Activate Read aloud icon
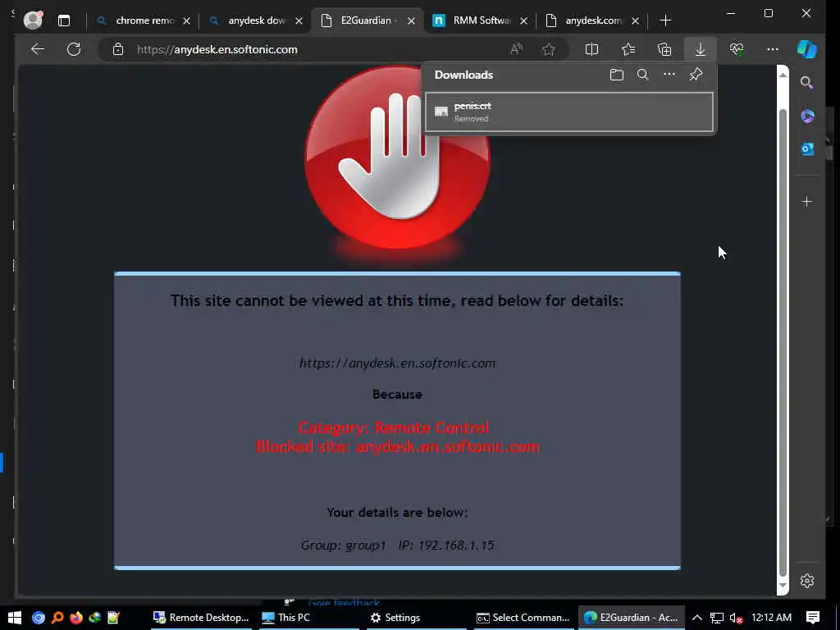Screen dimensions: 840x630 (x=517, y=49)
